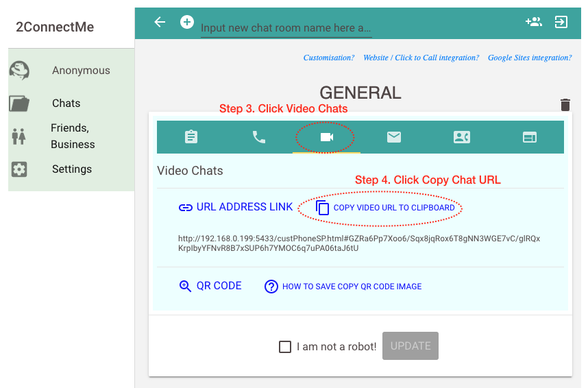
Task: Open the add people icon
Action: pos(534,22)
